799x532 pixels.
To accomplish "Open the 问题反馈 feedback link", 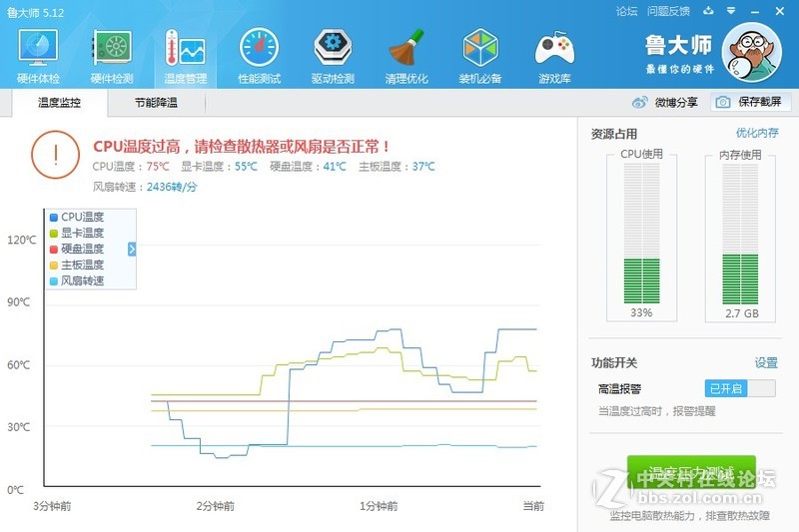I will click(668, 11).
